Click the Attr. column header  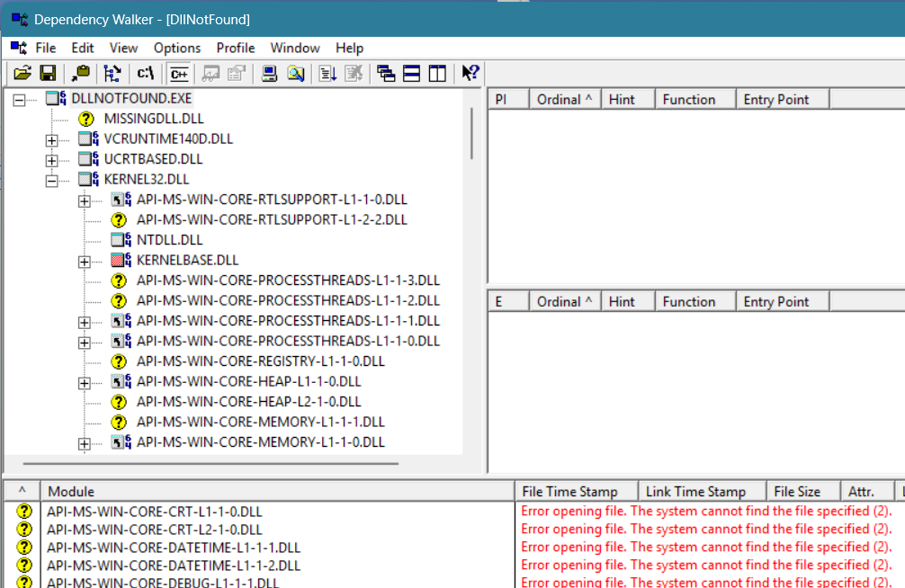tap(867, 492)
